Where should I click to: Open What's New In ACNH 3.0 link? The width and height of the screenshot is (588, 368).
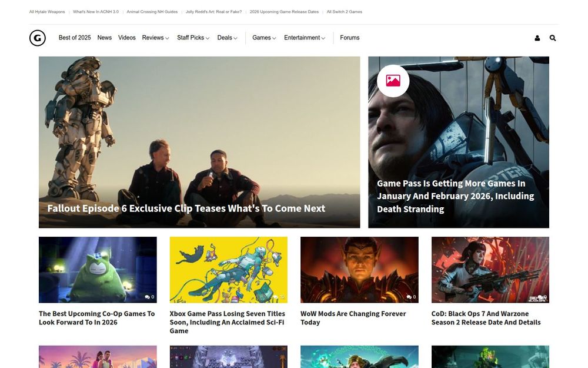[96, 12]
